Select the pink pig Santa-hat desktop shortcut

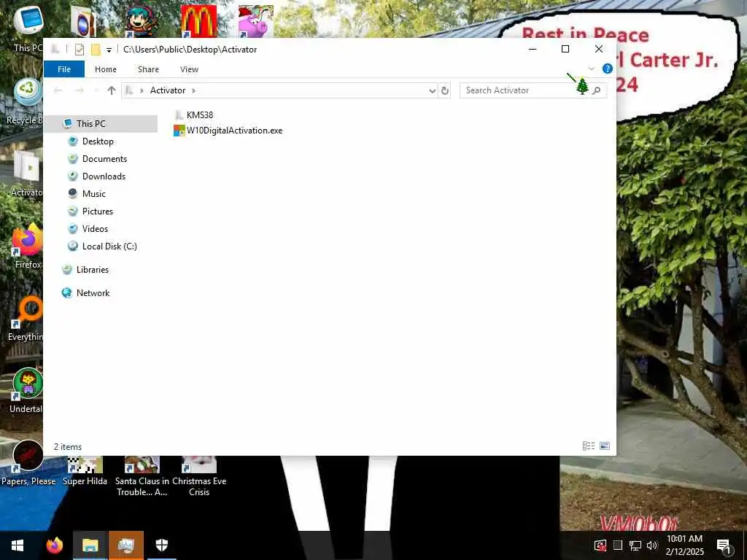256,21
